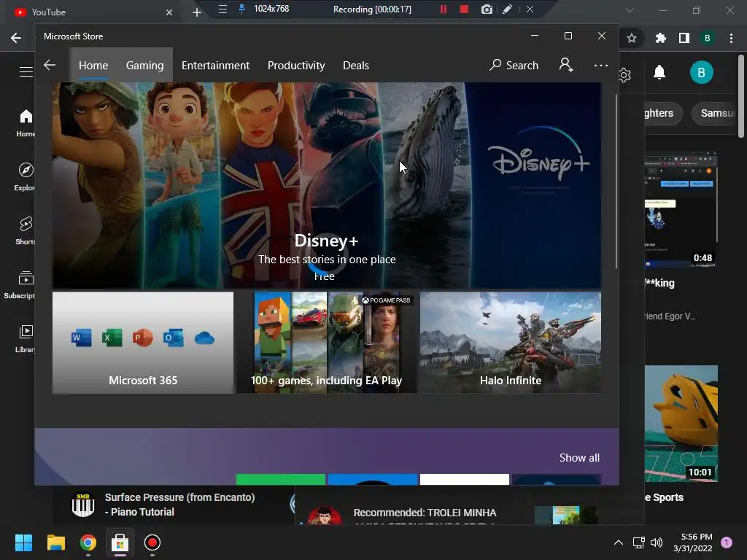Take a screenshot with camera icon
This screenshot has width=747, height=560.
click(x=487, y=9)
